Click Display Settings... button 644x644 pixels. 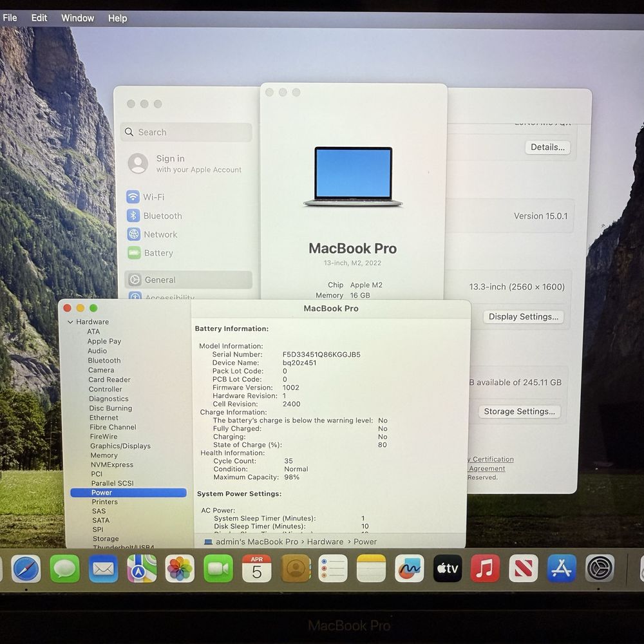pos(523,317)
